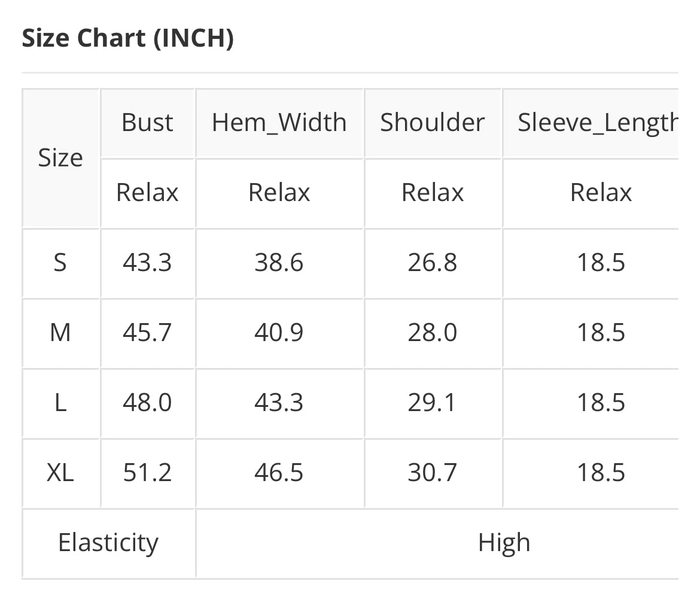Screen dimensions: 700x593
Task: Click the Size Chart (INCH) heading
Action: click(x=127, y=38)
